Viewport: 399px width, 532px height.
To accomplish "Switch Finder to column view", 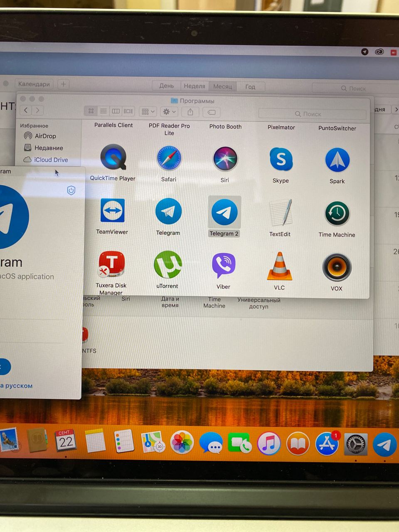I will tap(116, 111).
